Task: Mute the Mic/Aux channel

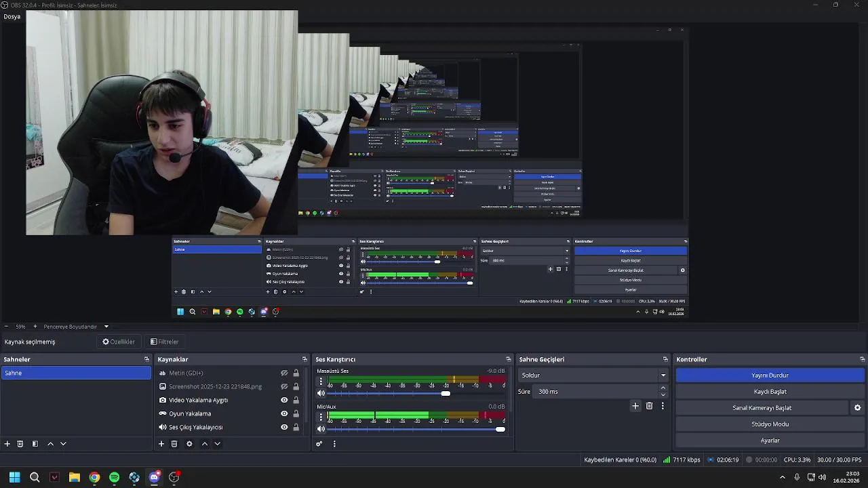Action: click(321, 429)
